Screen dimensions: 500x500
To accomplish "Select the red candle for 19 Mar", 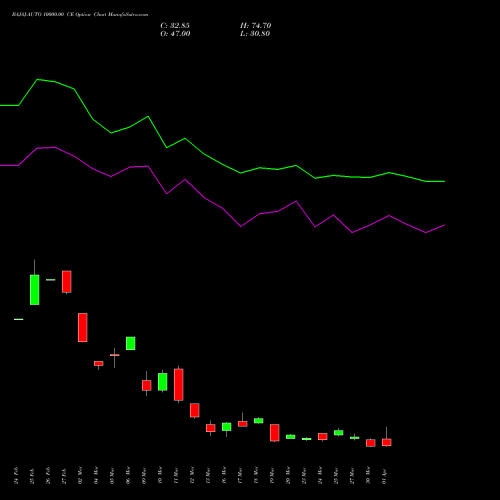I will point(275,433).
